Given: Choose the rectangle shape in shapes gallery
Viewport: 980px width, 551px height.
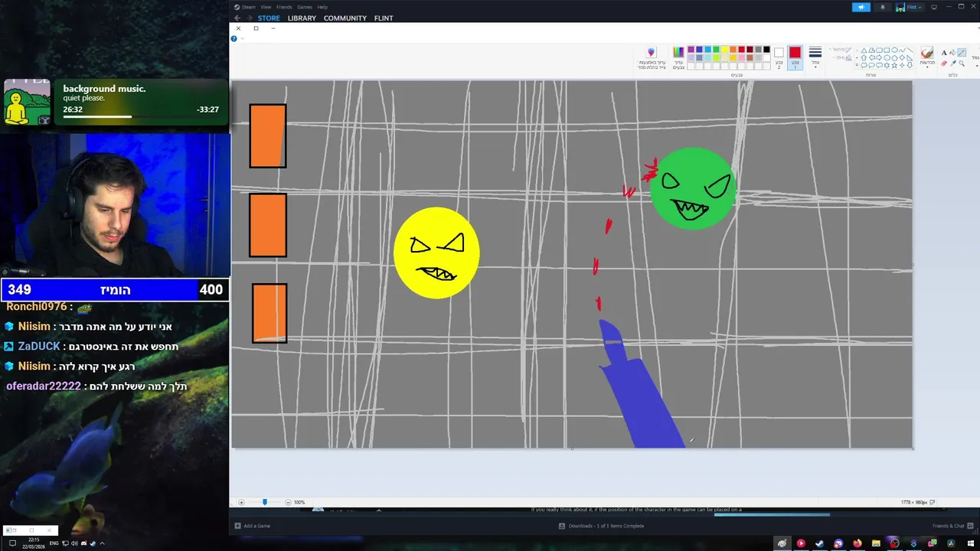Looking at the screenshot, I should point(887,50).
